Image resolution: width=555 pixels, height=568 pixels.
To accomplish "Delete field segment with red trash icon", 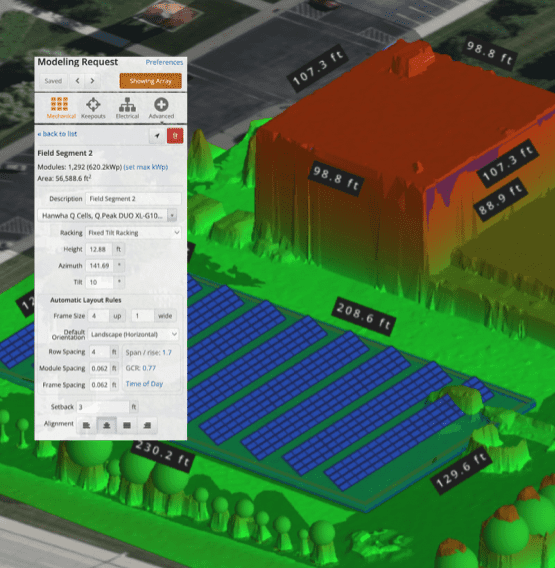I will 175,136.
